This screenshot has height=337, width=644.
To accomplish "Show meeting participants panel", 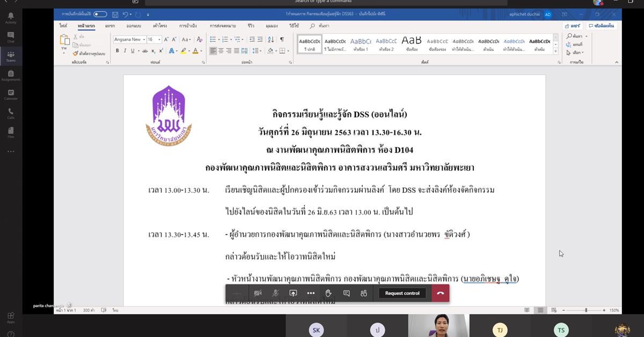I will [x=364, y=293].
